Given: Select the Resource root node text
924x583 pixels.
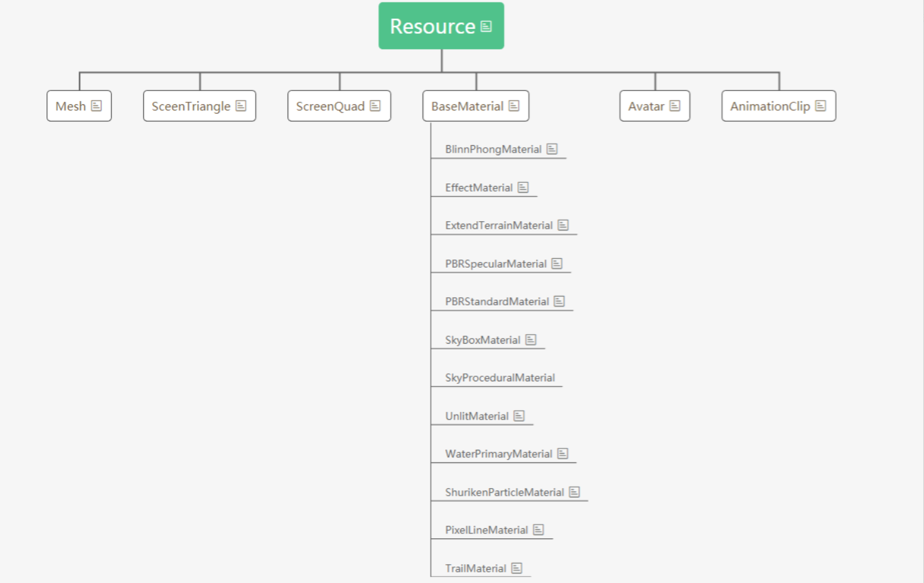Looking at the screenshot, I should coord(432,26).
